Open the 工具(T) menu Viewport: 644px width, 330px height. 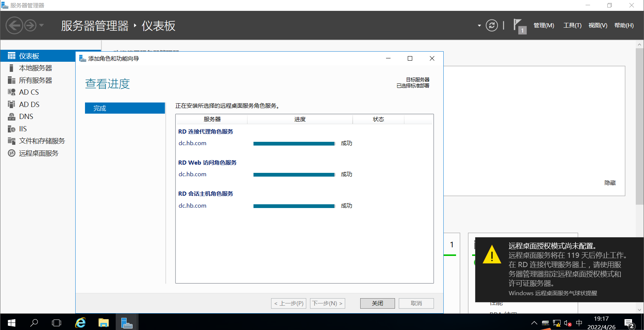(x=572, y=25)
